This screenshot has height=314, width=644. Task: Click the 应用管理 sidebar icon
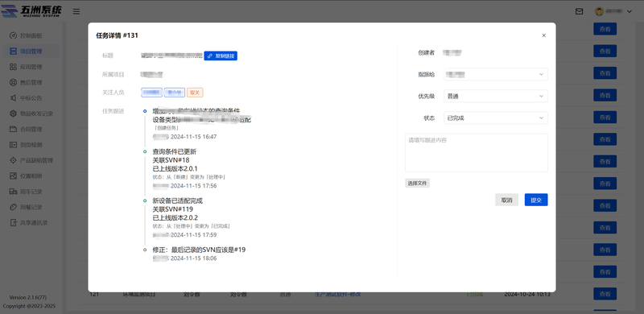coord(13,67)
